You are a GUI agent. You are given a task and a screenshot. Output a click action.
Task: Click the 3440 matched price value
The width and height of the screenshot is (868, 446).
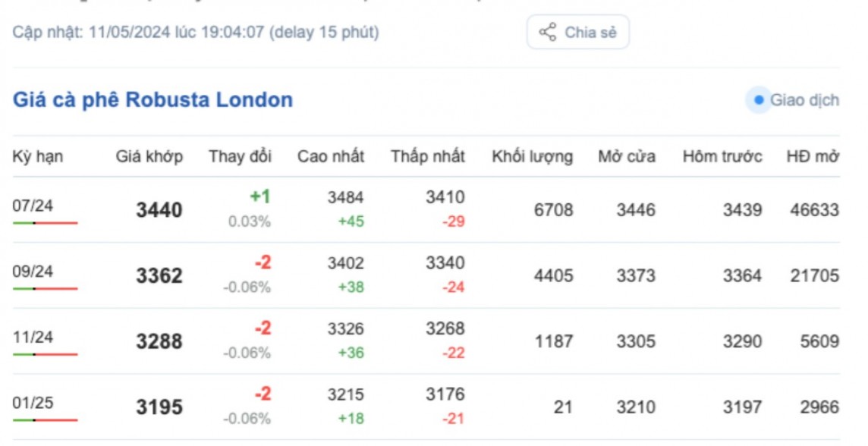(159, 210)
